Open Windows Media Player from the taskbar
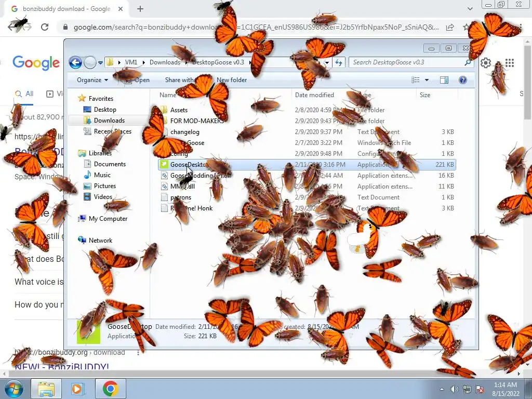 coord(77,389)
